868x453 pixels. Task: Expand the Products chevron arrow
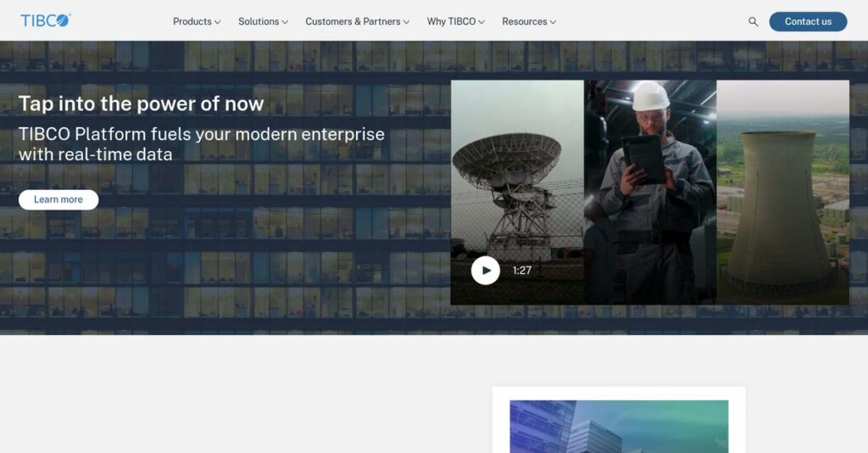pyautogui.click(x=218, y=22)
